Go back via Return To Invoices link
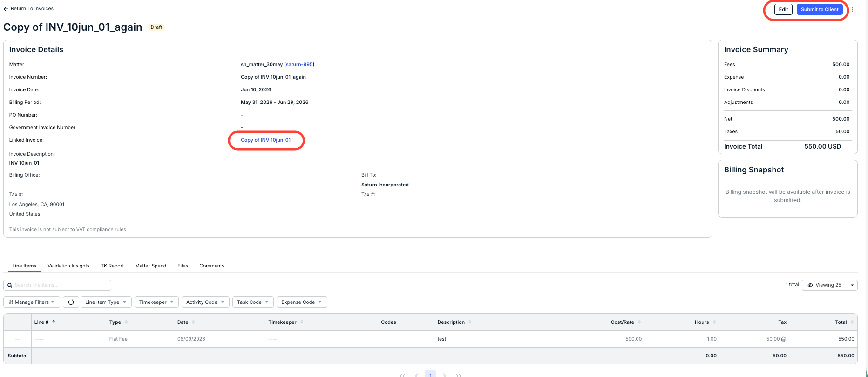The image size is (868, 377). coord(32,9)
